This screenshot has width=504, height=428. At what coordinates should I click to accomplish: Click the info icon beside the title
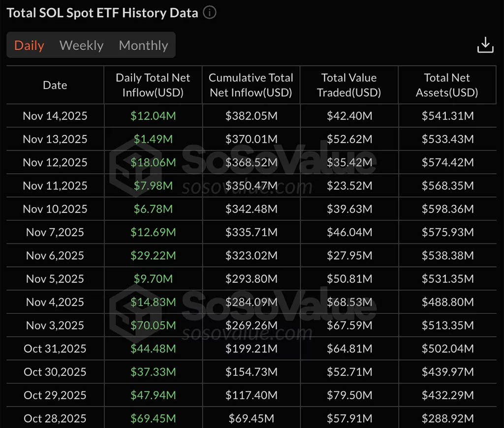210,13
